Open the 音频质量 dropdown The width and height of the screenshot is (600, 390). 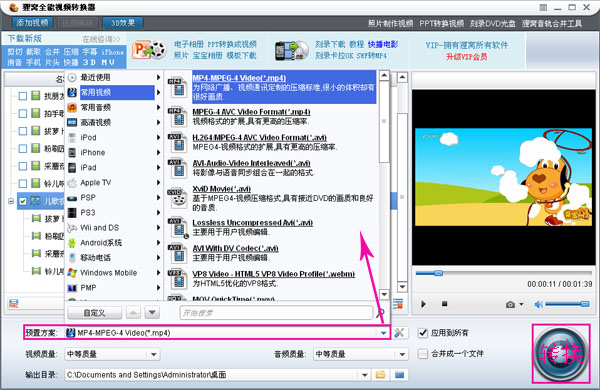point(402,354)
